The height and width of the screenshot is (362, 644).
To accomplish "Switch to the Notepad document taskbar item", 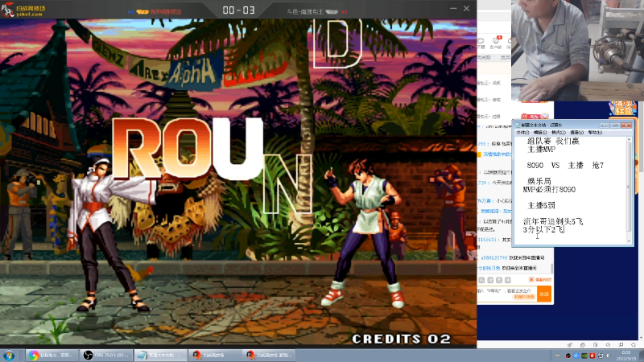I will tap(160, 355).
